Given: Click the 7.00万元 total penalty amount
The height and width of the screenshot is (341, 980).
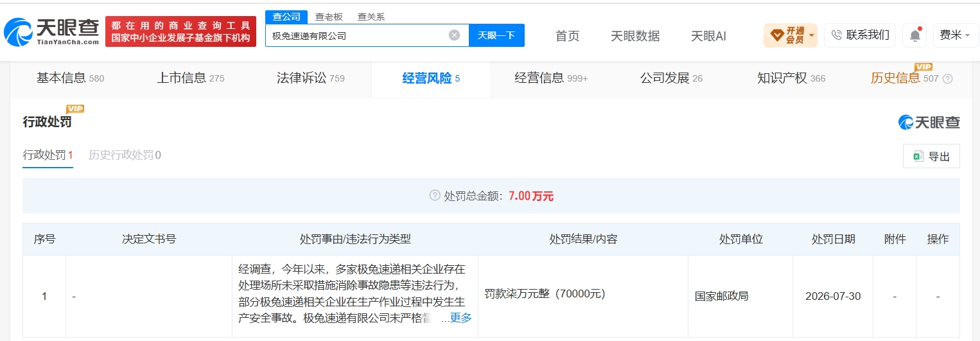Looking at the screenshot, I should click(531, 196).
